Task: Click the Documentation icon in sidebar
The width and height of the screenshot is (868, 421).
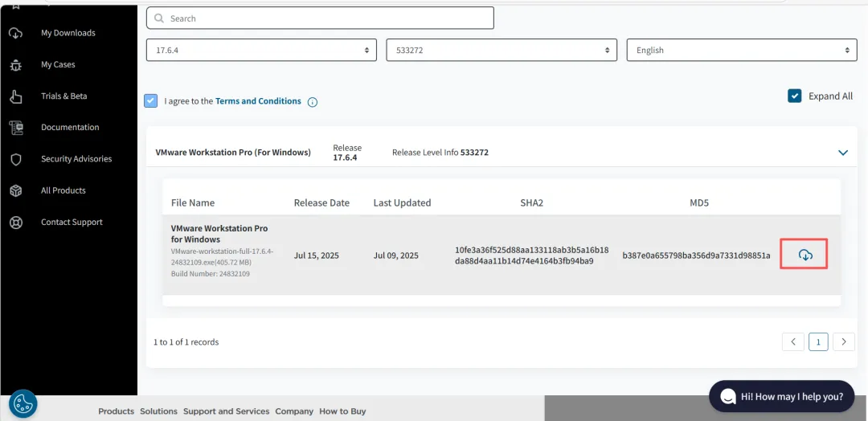Action: (16, 128)
